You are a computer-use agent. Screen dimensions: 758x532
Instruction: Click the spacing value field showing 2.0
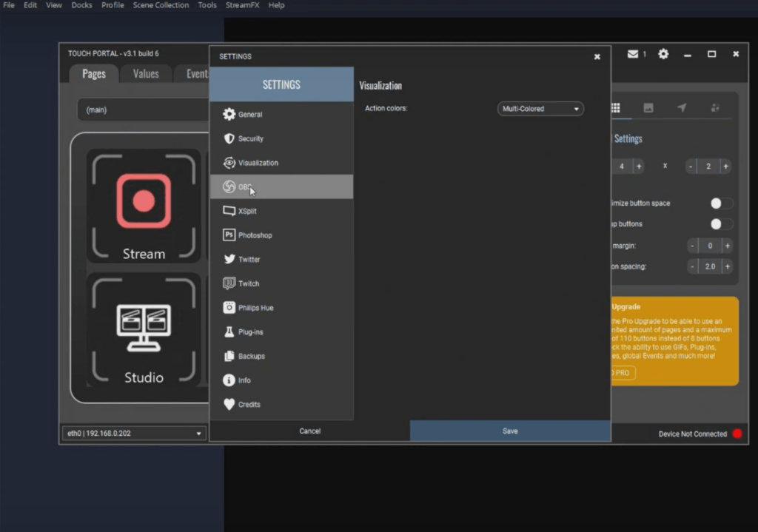tap(710, 266)
